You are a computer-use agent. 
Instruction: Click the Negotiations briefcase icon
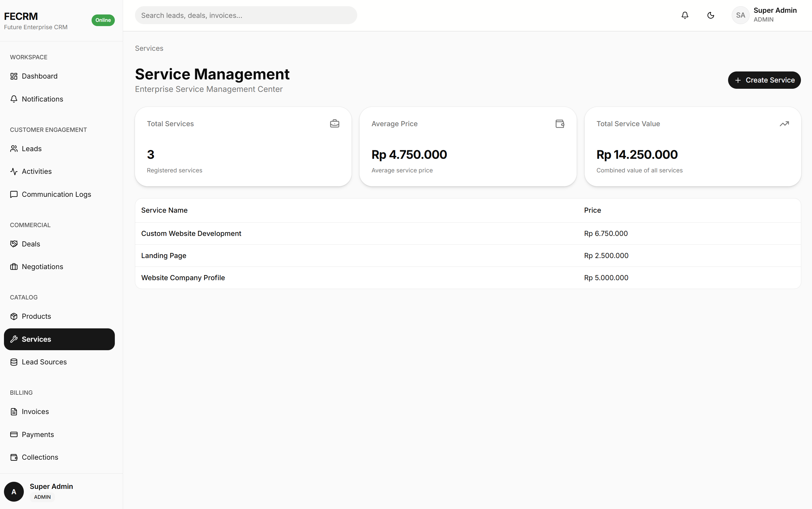point(14,267)
